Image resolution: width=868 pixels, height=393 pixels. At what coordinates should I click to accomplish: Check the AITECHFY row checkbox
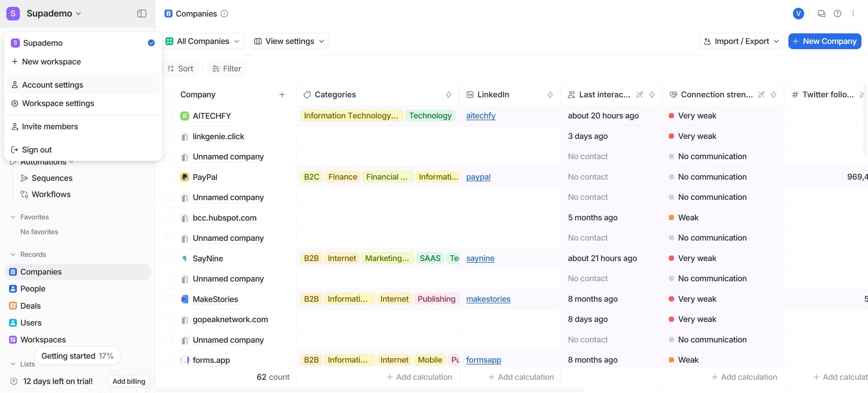coord(169,116)
